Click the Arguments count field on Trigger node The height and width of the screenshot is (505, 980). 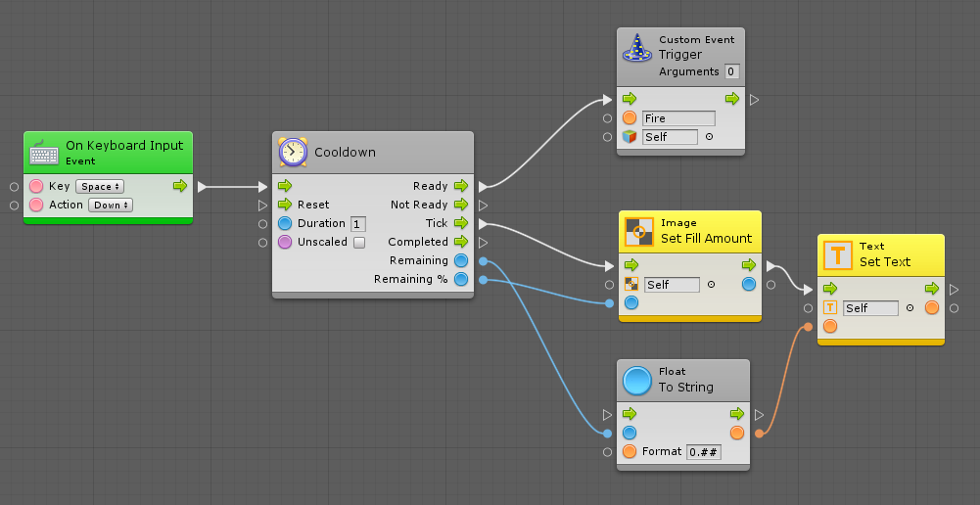click(x=731, y=72)
